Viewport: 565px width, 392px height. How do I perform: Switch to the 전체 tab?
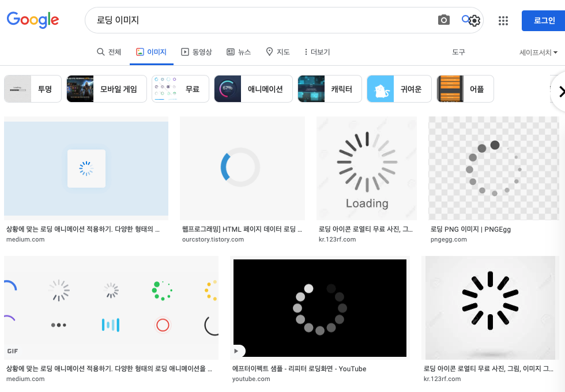pos(108,51)
